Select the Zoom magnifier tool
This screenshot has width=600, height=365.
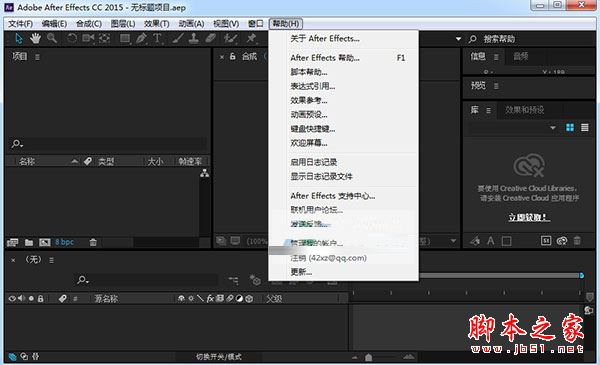[x=52, y=38]
